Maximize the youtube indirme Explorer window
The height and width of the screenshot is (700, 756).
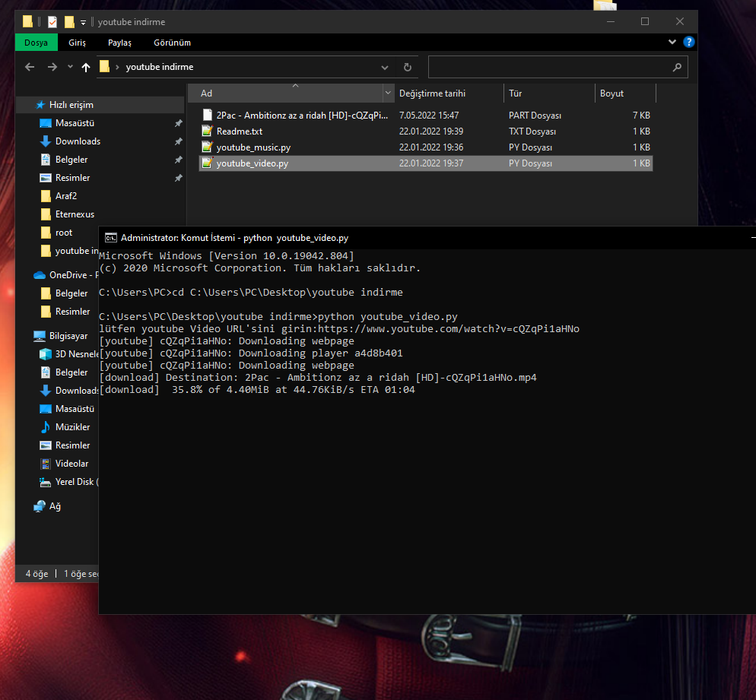pos(645,21)
